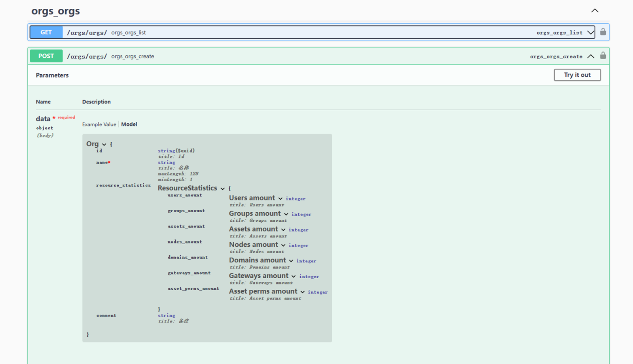This screenshot has width=633, height=364.
Task: Collapse the Org model
Action: click(104, 144)
